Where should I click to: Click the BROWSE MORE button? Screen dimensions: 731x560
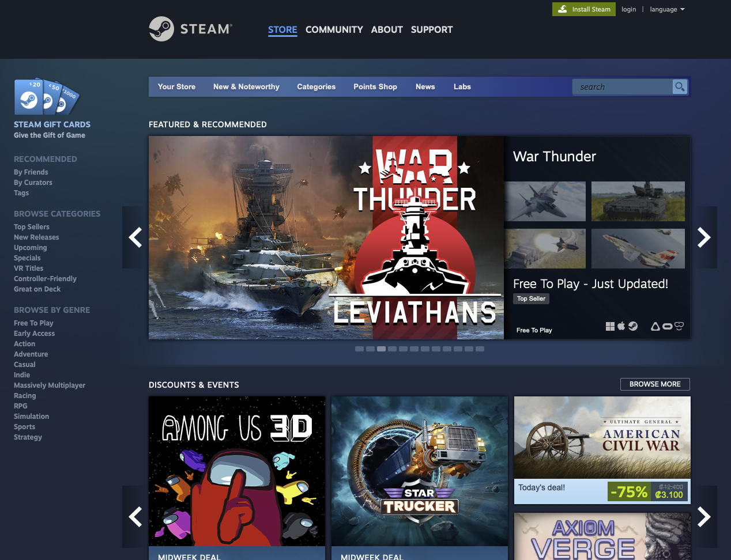pyautogui.click(x=655, y=384)
